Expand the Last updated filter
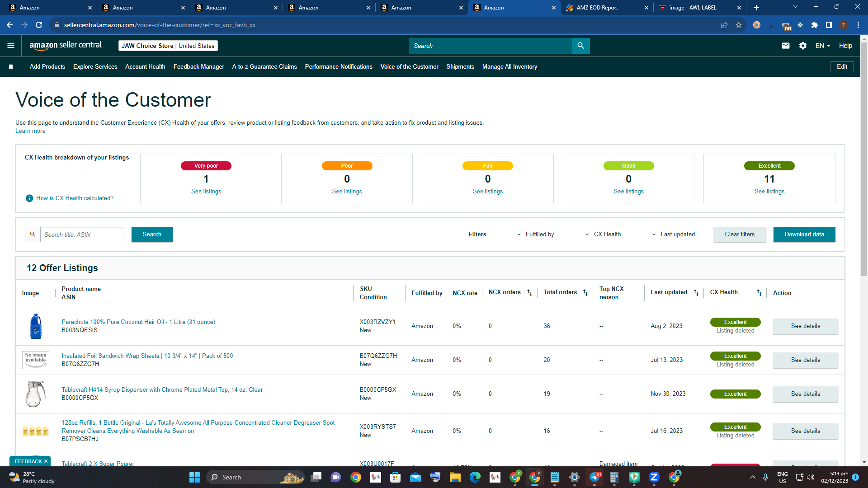This screenshot has height=488, width=868. point(674,235)
